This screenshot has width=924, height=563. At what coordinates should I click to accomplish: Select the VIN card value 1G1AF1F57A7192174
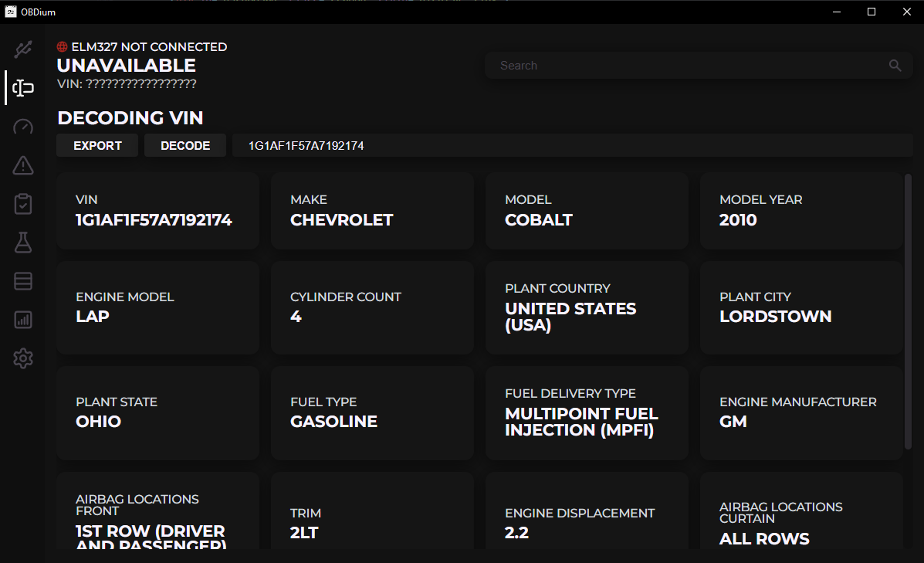(x=154, y=220)
